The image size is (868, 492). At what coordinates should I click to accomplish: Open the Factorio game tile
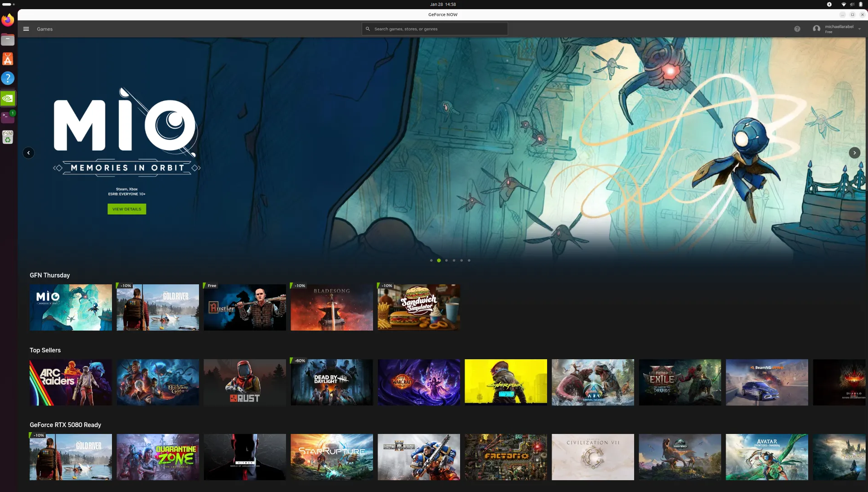pyautogui.click(x=506, y=457)
